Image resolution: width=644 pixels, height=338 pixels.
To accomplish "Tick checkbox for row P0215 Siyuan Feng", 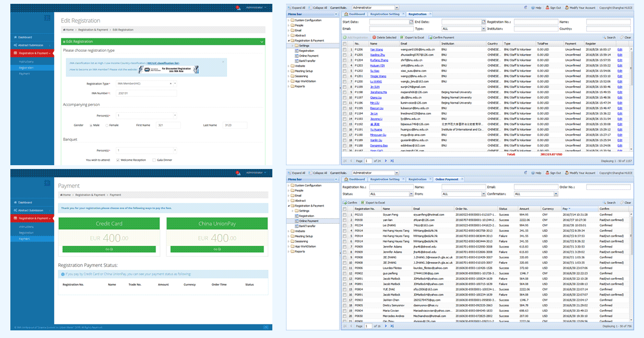I will 344,215.
